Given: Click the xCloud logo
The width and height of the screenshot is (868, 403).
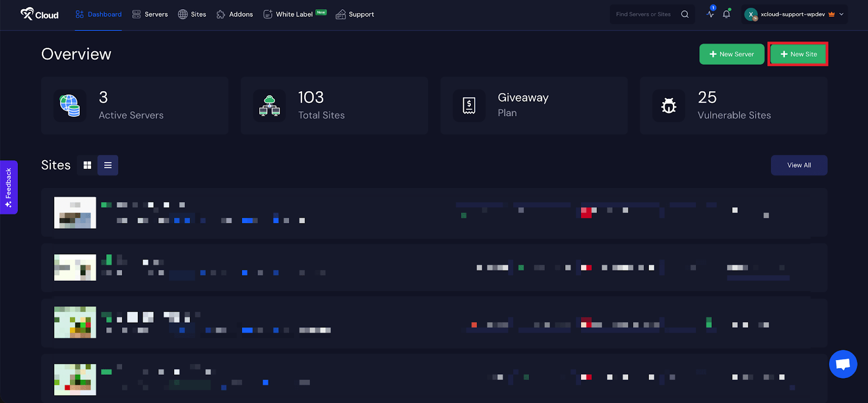Looking at the screenshot, I should 39,14.
